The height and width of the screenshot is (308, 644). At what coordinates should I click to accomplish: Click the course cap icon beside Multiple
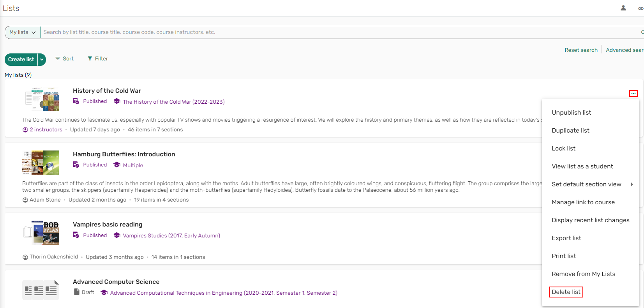[x=116, y=165]
